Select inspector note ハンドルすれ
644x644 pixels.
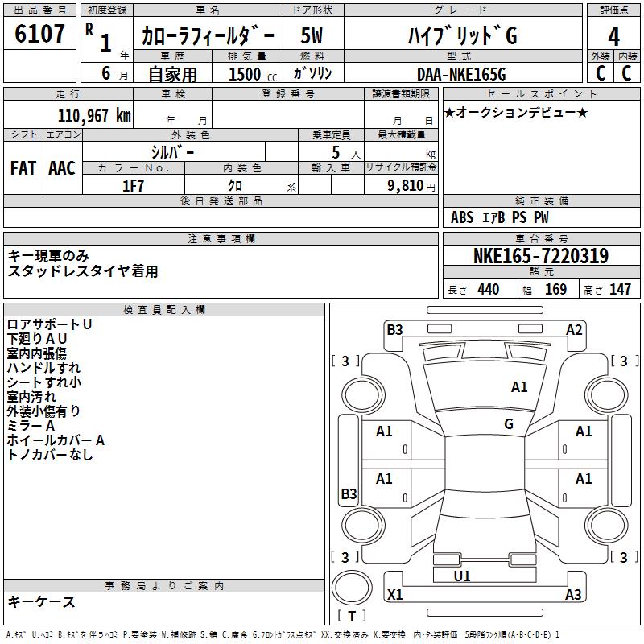43,368
